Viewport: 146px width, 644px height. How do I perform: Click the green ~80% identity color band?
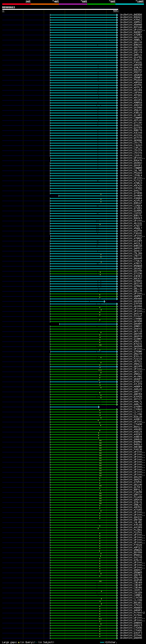(101, 4)
